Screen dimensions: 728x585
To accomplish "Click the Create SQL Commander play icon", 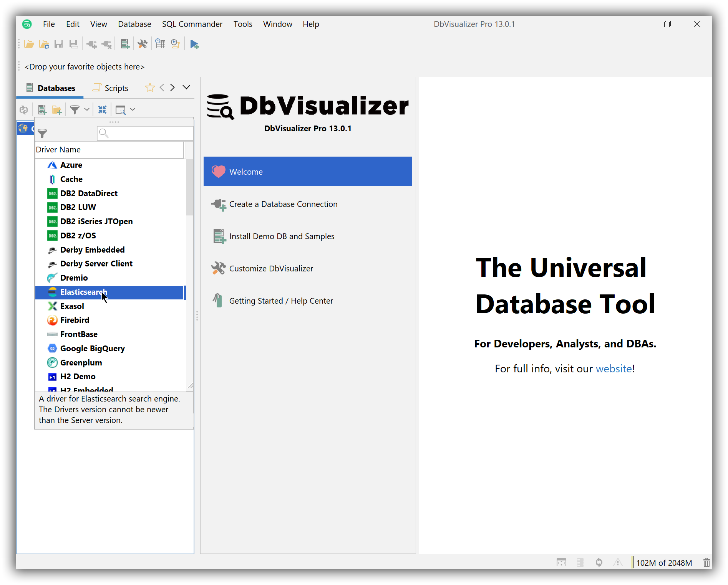I will (194, 44).
